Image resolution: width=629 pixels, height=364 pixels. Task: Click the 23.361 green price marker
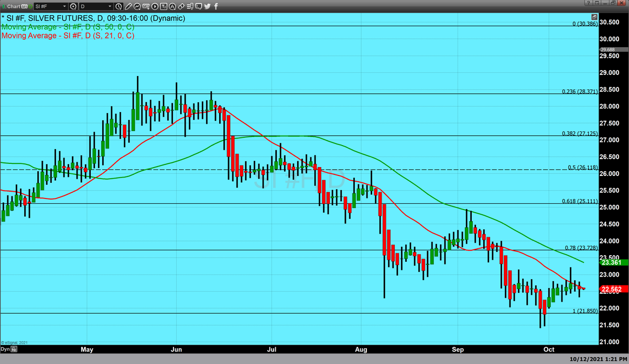[614, 263]
